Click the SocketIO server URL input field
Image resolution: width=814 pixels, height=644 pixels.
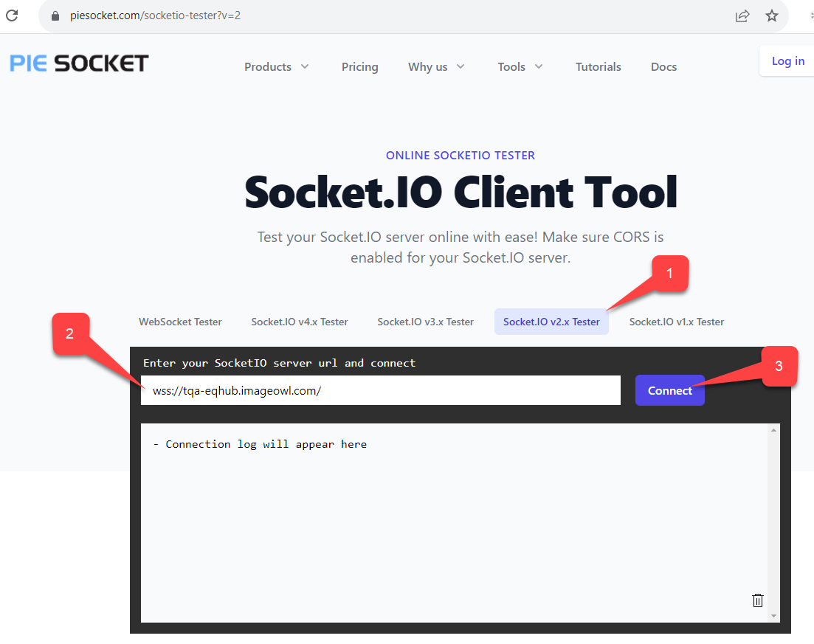click(x=380, y=390)
